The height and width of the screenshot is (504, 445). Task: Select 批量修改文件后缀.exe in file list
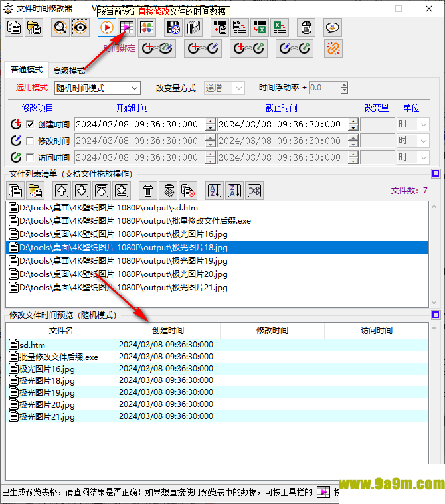tap(217, 221)
